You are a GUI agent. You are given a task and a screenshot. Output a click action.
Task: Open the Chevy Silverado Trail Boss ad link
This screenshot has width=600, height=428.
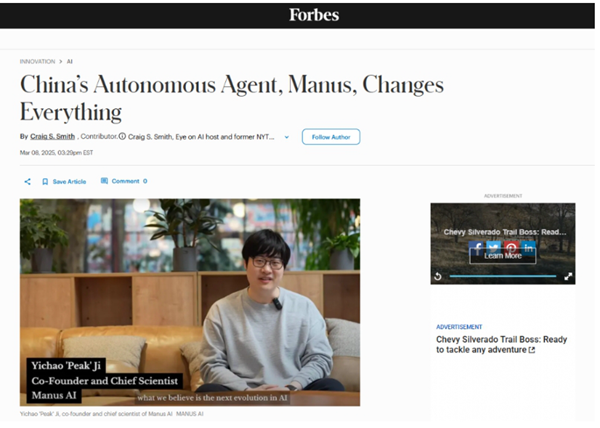501,345
